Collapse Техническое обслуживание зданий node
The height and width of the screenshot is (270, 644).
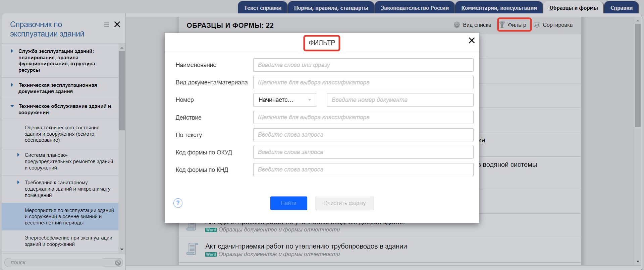12,106
